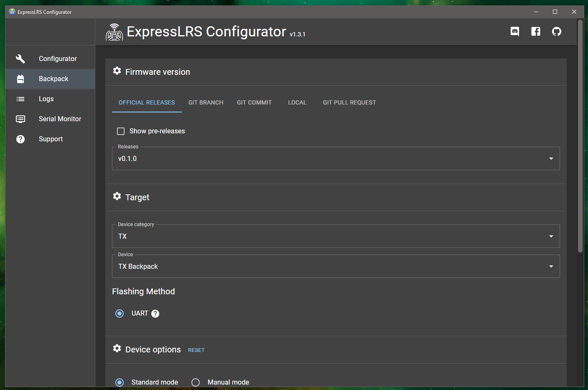This screenshot has width=588, height=390.
Task: Open the Facebook link icon
Action: click(536, 31)
